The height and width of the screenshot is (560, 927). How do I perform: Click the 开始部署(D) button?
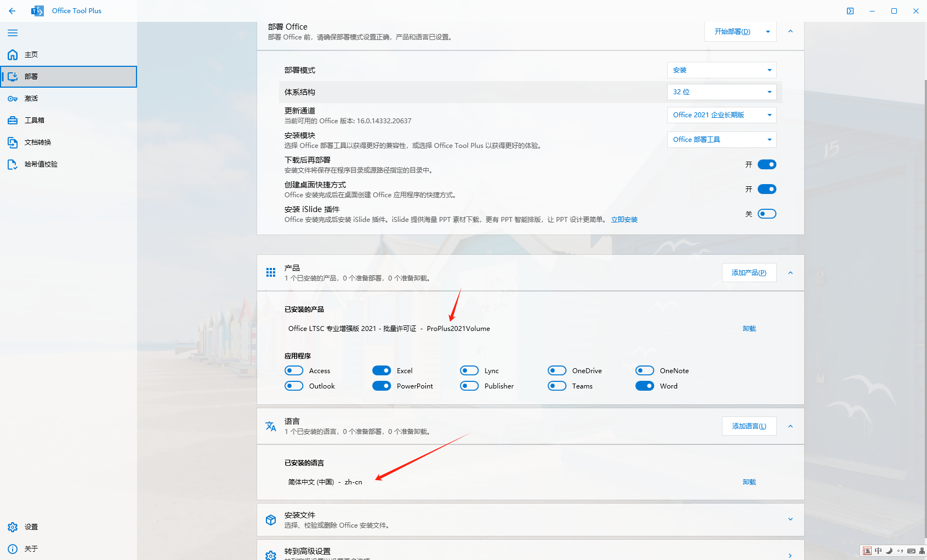pyautogui.click(x=732, y=32)
